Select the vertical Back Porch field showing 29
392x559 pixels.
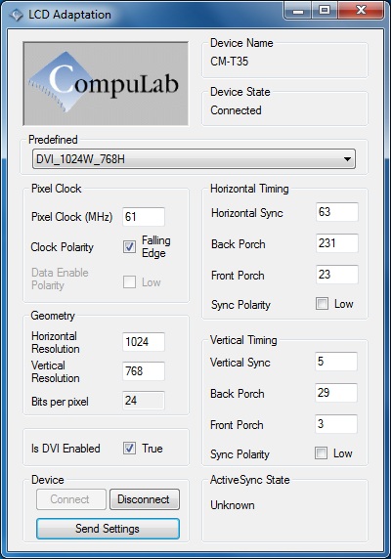click(x=336, y=393)
